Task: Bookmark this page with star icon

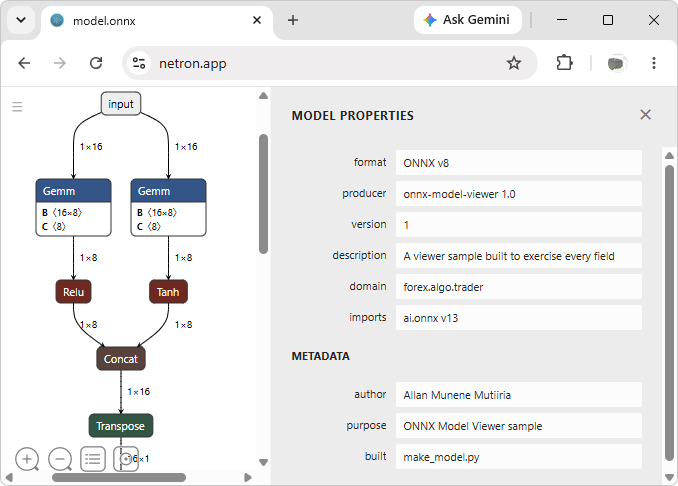Action: point(514,63)
